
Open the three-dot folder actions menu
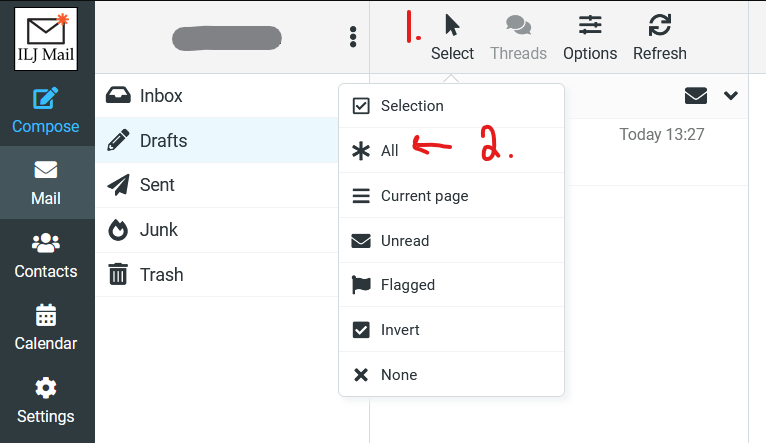coord(352,37)
